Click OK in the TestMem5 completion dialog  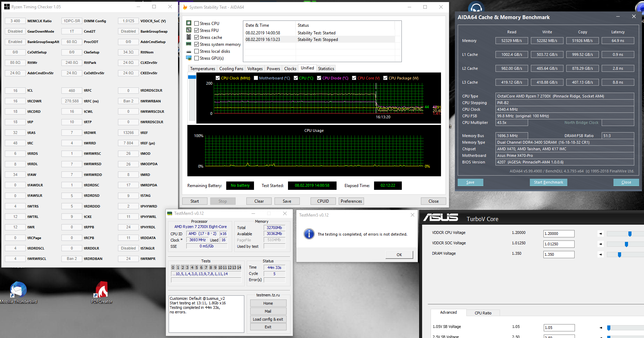click(399, 255)
